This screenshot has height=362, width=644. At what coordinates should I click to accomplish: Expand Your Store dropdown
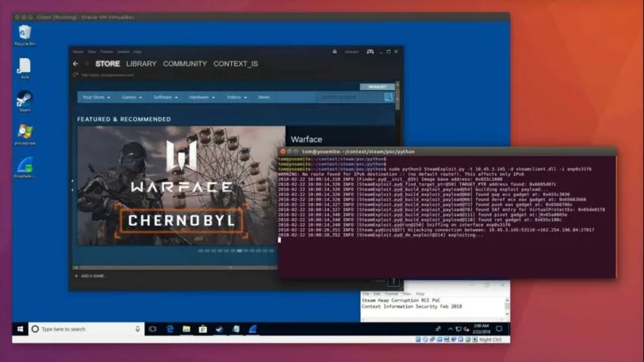pos(96,97)
